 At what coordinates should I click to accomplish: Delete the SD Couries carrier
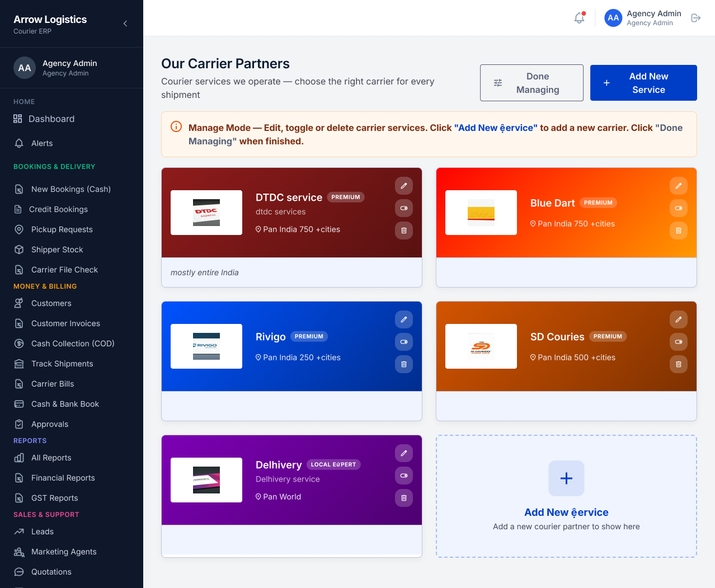pos(679,364)
